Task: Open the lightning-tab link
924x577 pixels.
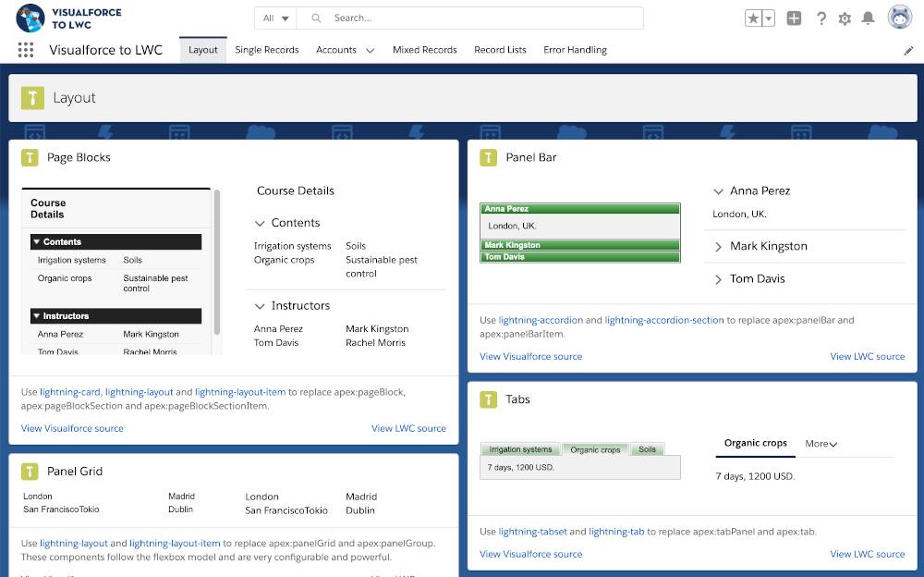Action: coord(616,532)
